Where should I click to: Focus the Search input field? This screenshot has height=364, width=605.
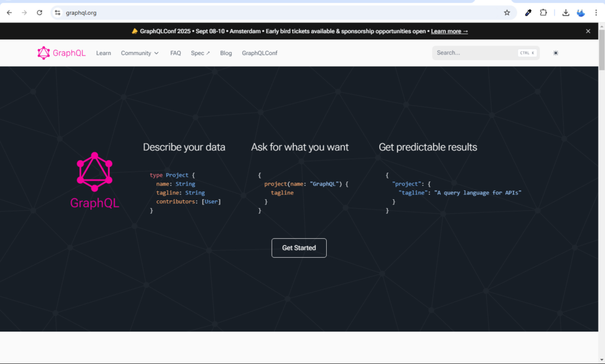pyautogui.click(x=486, y=53)
